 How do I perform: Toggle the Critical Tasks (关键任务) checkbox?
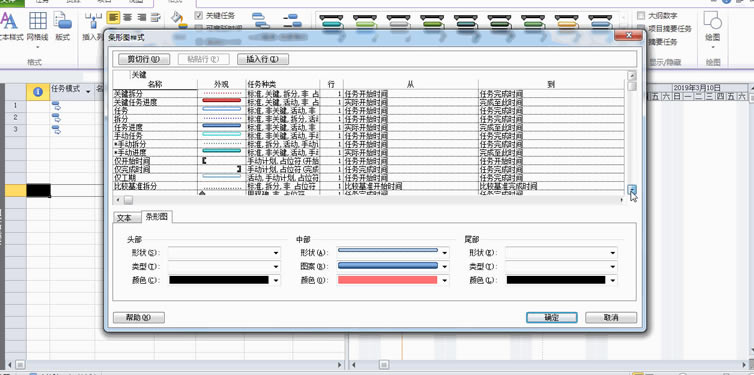click(199, 15)
